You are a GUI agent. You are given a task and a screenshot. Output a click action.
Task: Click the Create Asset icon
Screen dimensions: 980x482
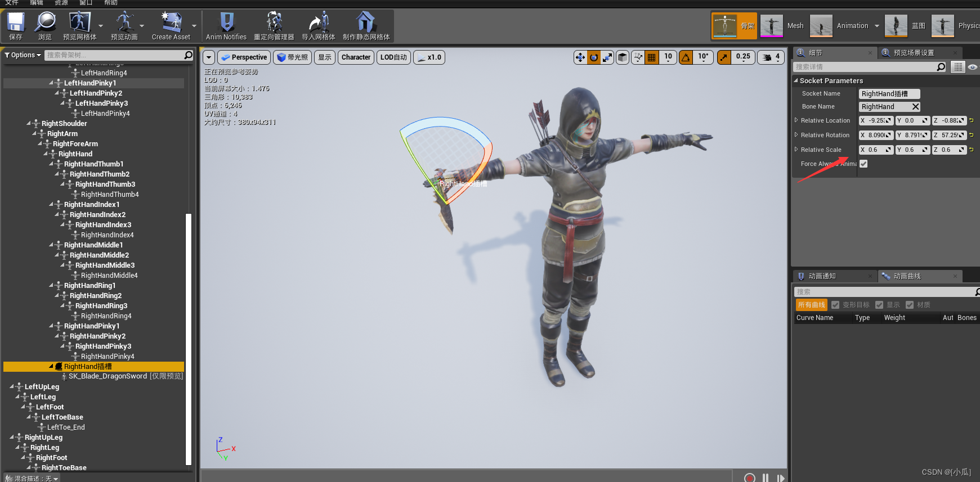171,22
